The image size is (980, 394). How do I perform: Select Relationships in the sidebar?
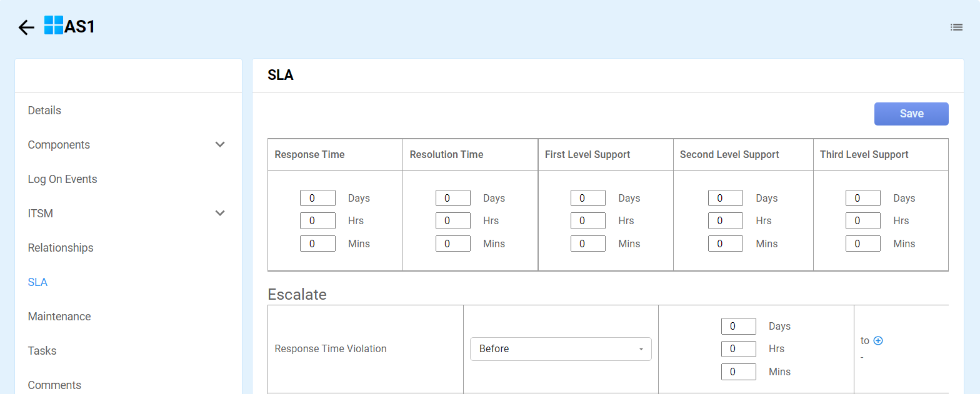coord(61,248)
